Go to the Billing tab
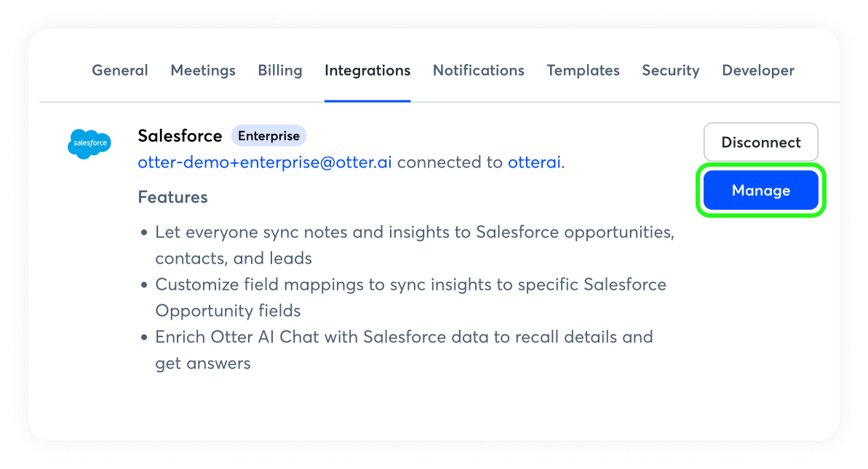 point(280,71)
